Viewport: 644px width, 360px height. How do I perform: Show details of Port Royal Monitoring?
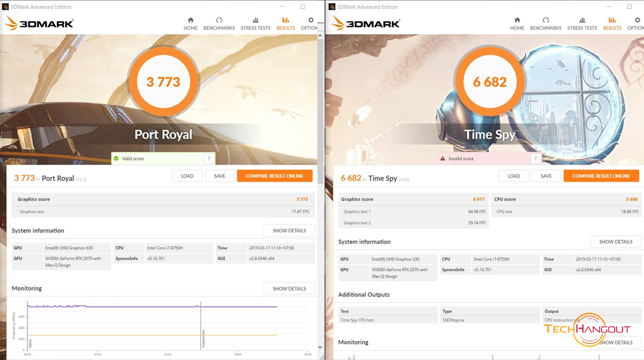tap(289, 289)
